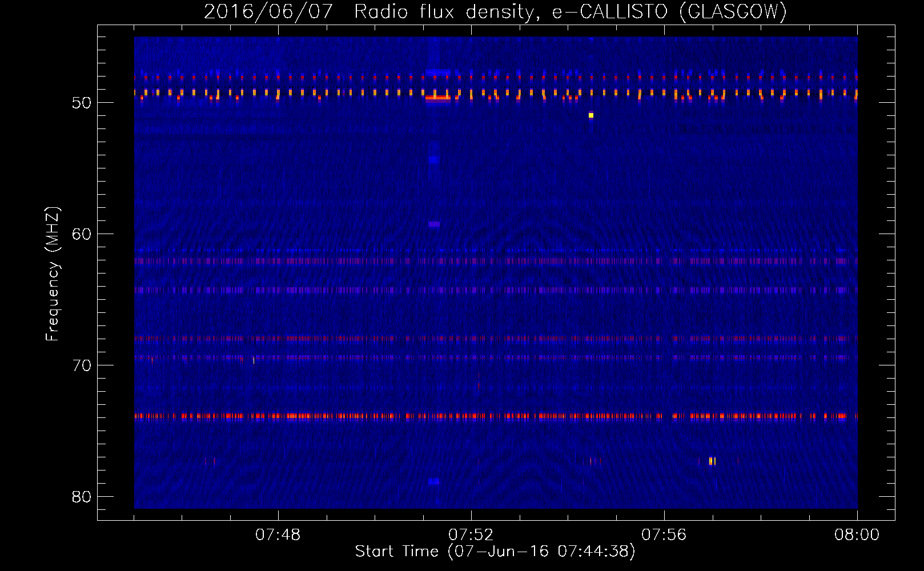Viewport: 924px width, 571px height.
Task: Click the 70 MHz frequency tick label
Action: [82, 365]
